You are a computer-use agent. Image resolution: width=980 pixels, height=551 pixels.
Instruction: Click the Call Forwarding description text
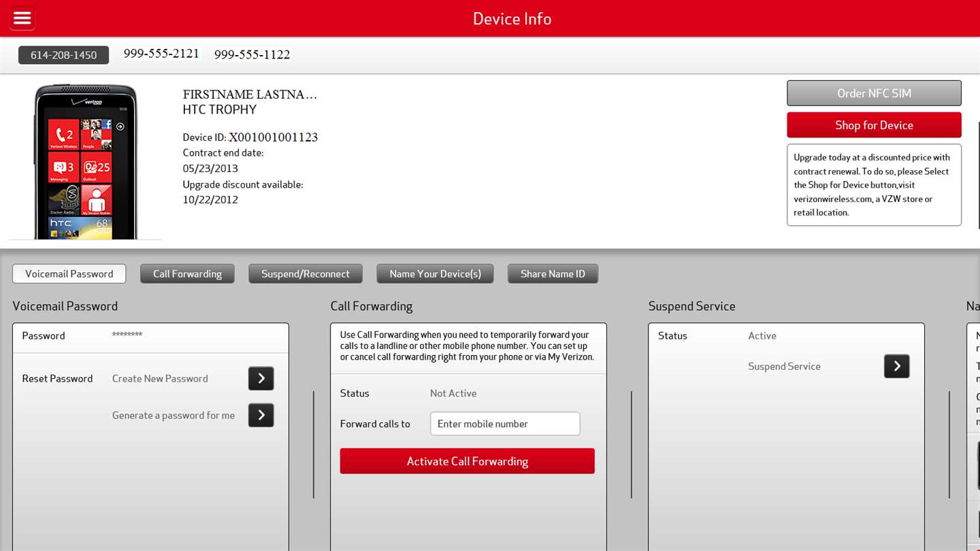pyautogui.click(x=468, y=346)
